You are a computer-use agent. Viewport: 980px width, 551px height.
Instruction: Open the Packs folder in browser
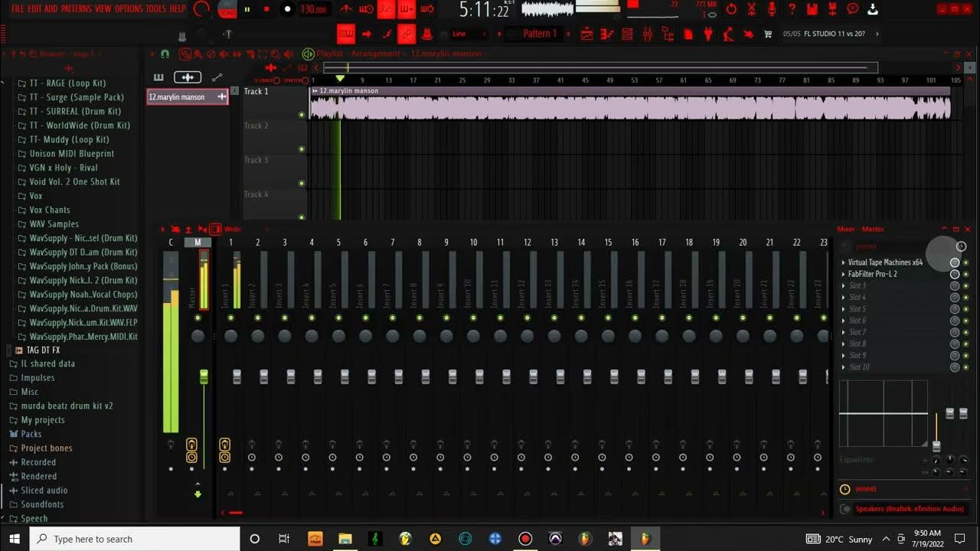coord(31,434)
